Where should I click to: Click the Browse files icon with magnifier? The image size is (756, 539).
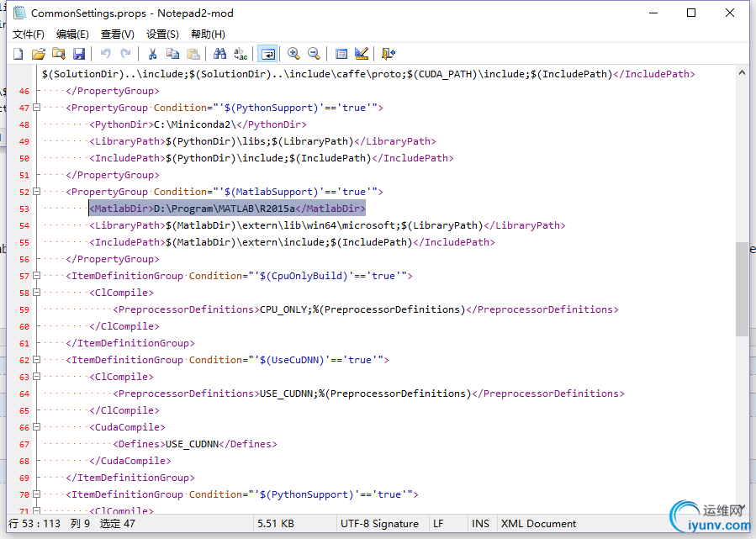pyautogui.click(x=59, y=54)
